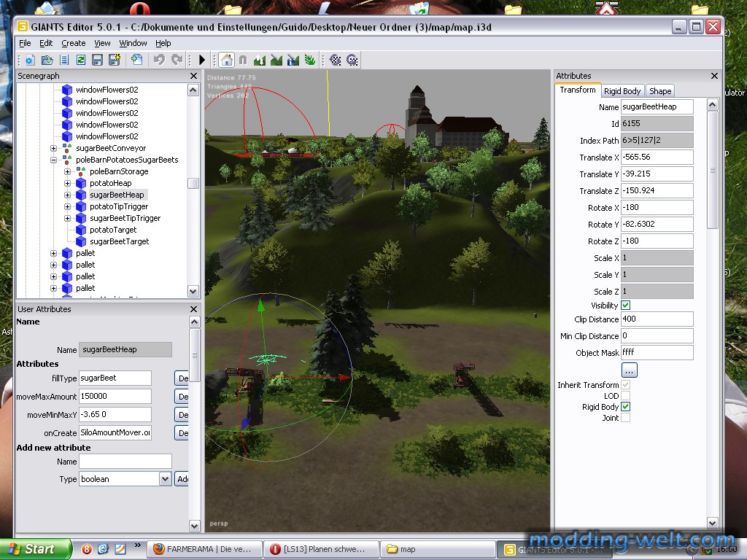Click the Clip Distance input field

(657, 319)
